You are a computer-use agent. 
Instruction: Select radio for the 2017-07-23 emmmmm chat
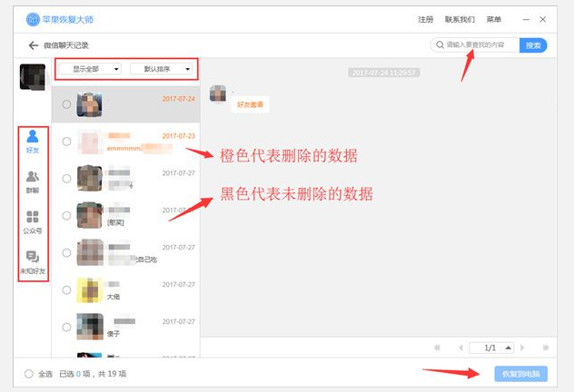pyautogui.click(x=66, y=142)
